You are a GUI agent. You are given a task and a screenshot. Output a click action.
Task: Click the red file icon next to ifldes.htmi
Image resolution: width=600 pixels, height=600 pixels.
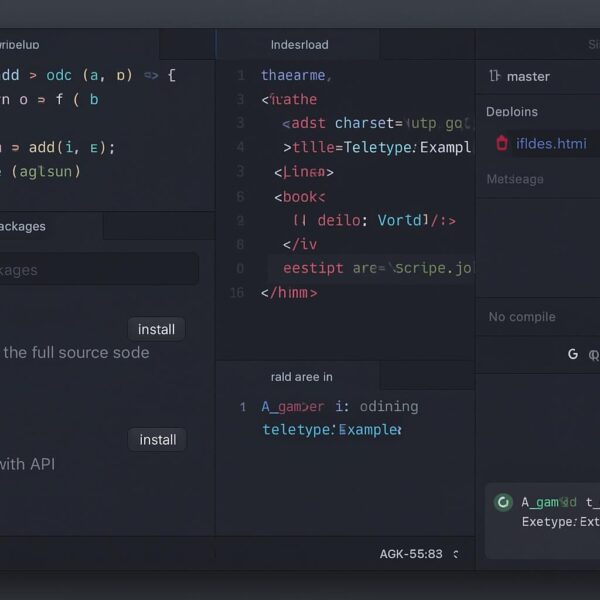pos(502,143)
